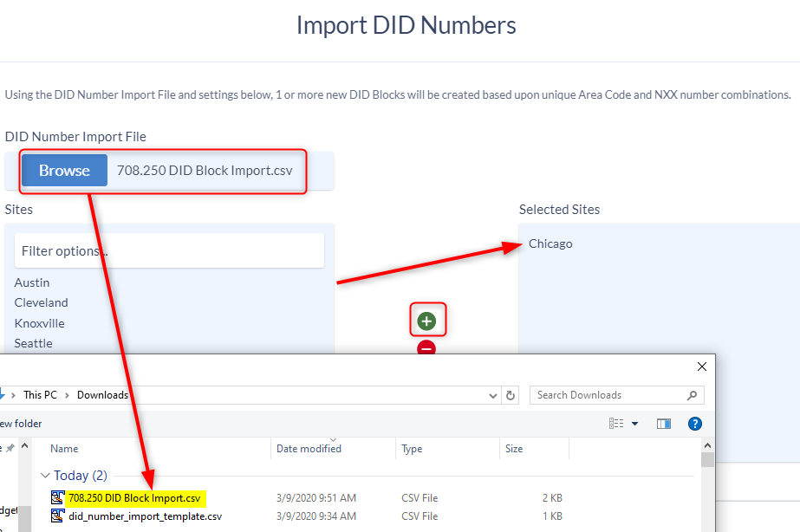The width and height of the screenshot is (800, 532).
Task: Click the selected file name 708.250 DID Block Import.csv field
Action: [x=205, y=171]
